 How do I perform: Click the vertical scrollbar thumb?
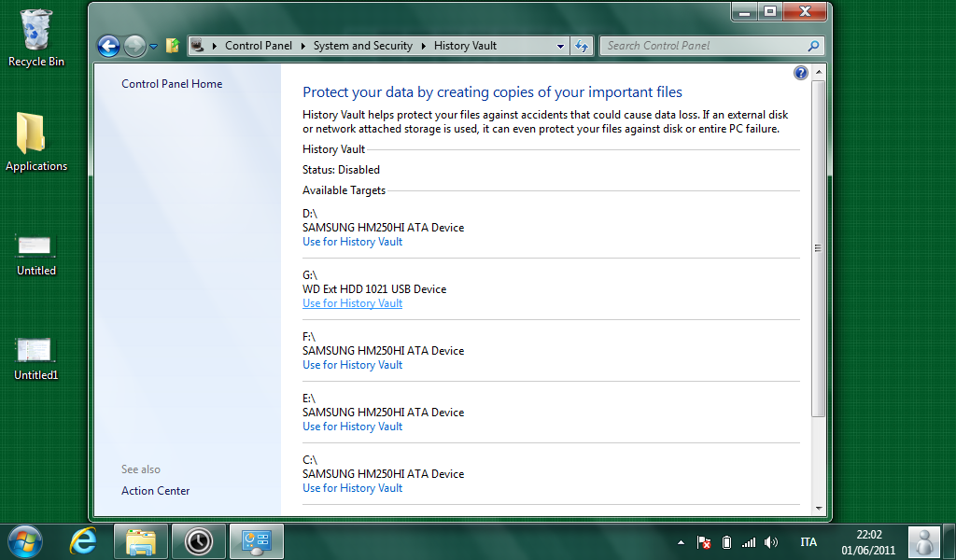819,248
